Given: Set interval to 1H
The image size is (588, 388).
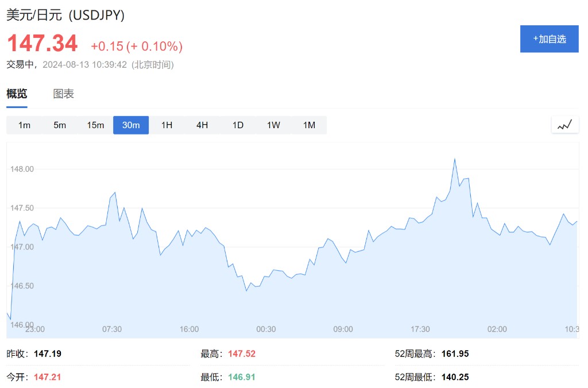Looking at the screenshot, I should point(167,125).
